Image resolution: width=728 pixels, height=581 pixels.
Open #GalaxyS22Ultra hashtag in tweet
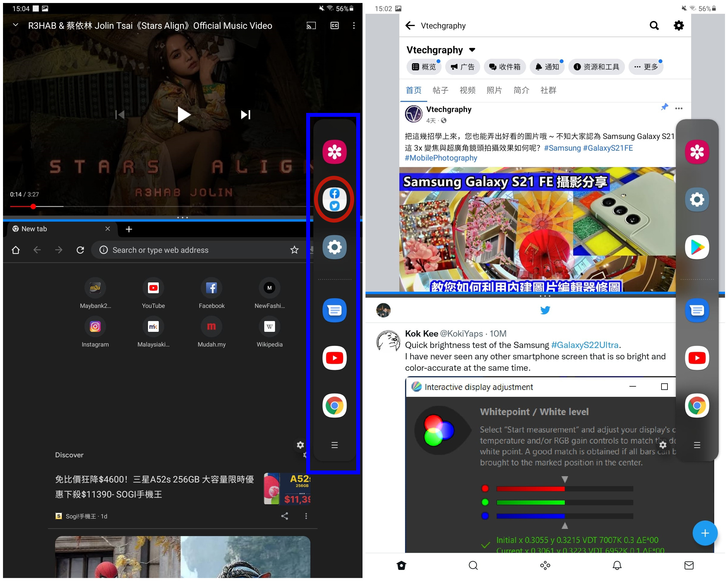coord(584,345)
